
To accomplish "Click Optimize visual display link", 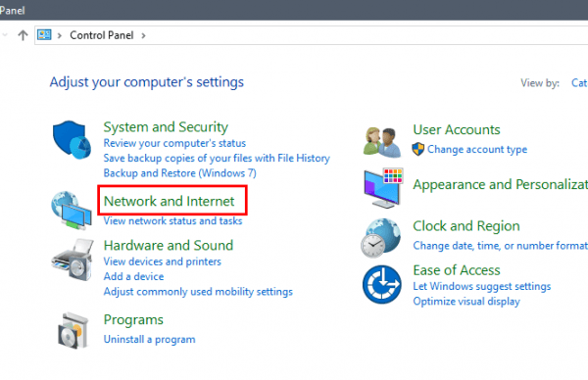I will 466,302.
